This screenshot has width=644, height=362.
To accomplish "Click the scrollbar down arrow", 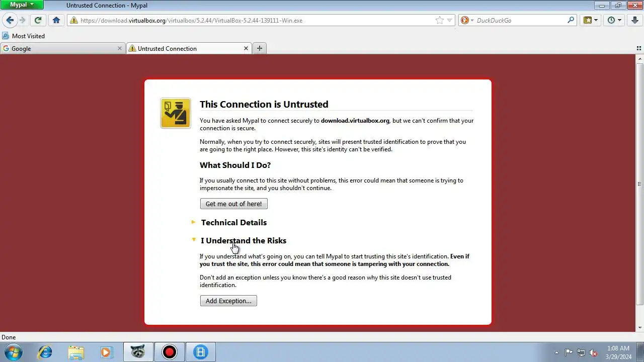I will pyautogui.click(x=640, y=328).
